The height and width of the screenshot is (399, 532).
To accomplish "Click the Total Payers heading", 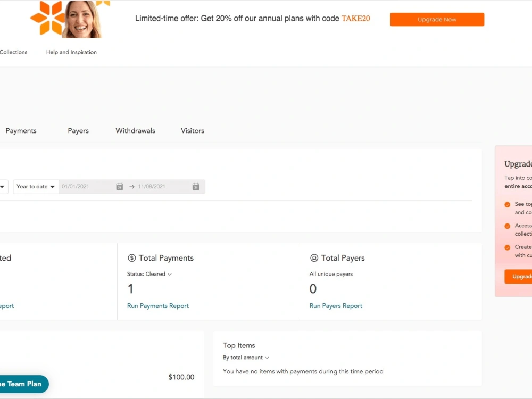I will (x=343, y=258).
